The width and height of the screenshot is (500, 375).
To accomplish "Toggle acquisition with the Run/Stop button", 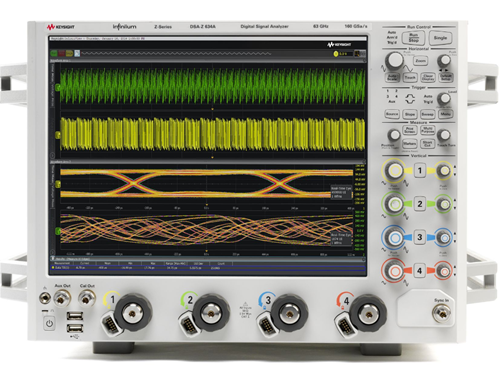I will coord(414,38).
